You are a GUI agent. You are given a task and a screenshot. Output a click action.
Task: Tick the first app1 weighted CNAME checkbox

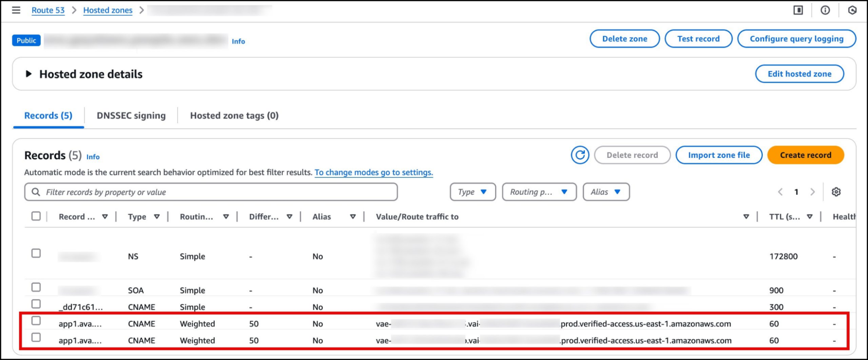pos(36,321)
